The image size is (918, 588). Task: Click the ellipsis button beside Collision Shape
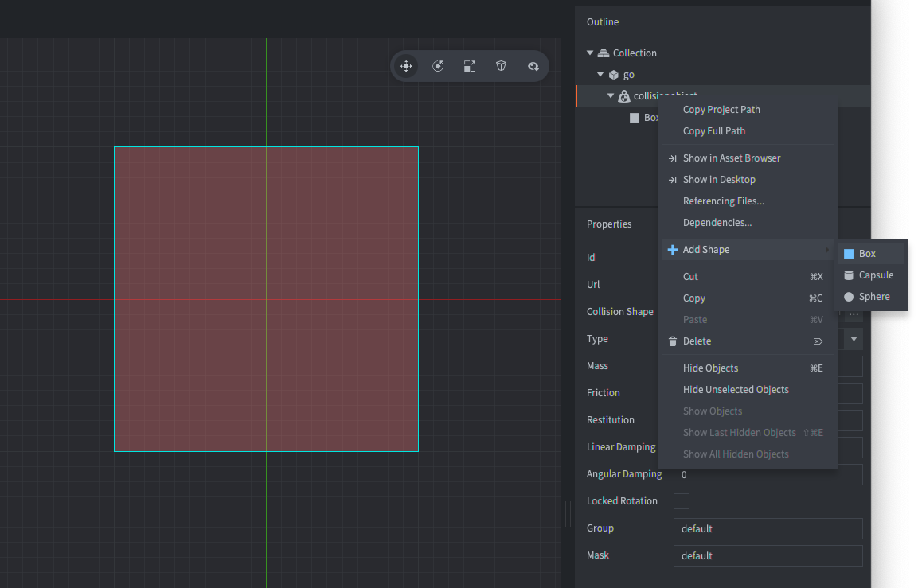point(853,312)
